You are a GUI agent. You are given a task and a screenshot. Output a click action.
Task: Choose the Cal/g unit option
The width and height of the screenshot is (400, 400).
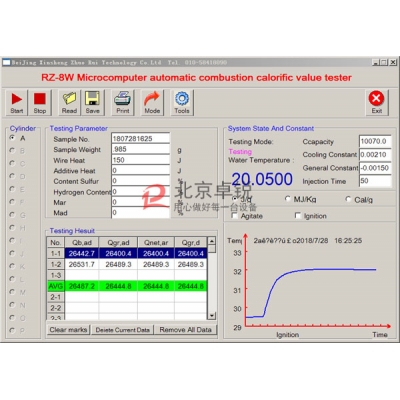pyautogui.click(x=348, y=199)
